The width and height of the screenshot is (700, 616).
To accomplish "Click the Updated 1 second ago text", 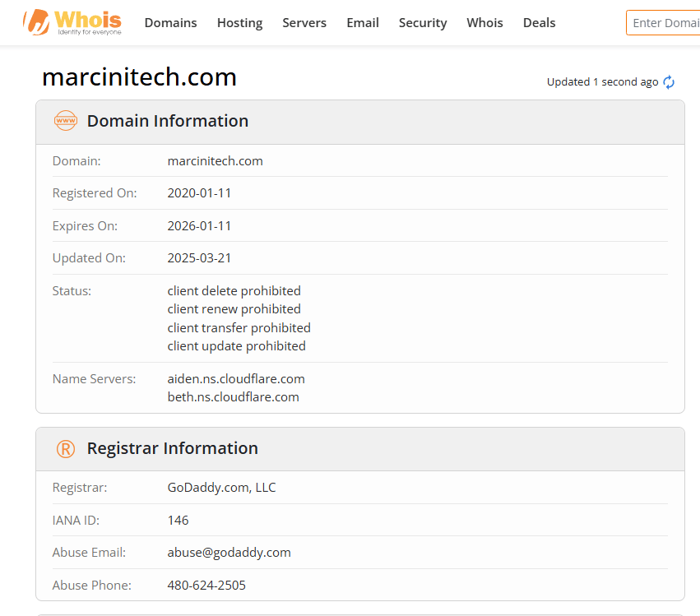I will [x=603, y=82].
